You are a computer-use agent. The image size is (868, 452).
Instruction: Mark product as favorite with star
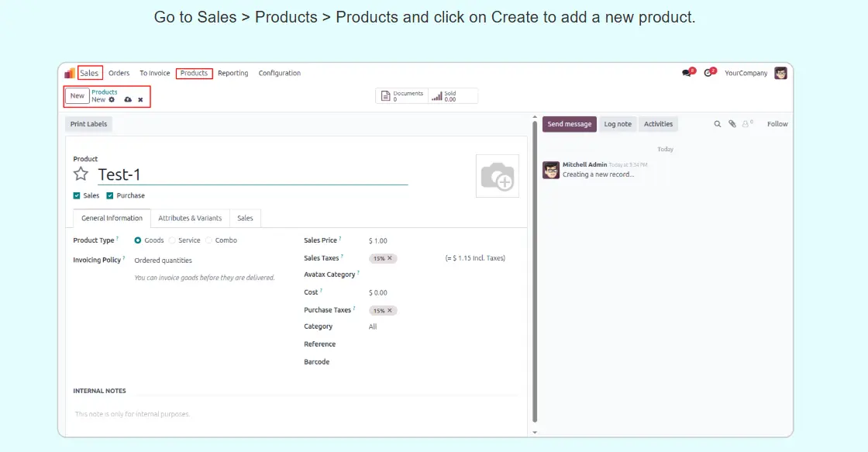coord(81,174)
